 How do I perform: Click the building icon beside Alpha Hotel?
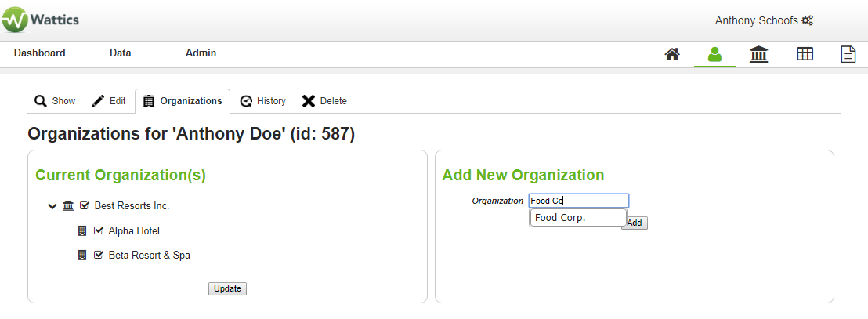click(x=82, y=230)
